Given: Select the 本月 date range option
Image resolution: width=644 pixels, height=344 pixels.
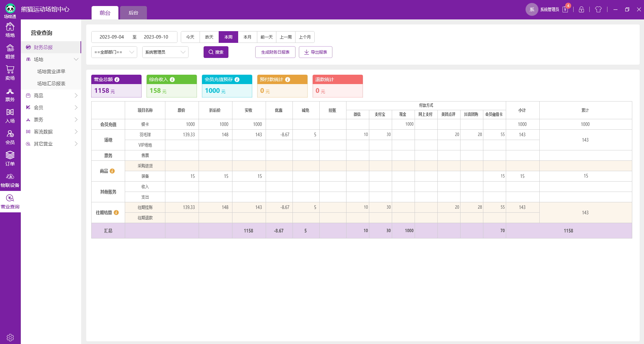Looking at the screenshot, I should [248, 37].
